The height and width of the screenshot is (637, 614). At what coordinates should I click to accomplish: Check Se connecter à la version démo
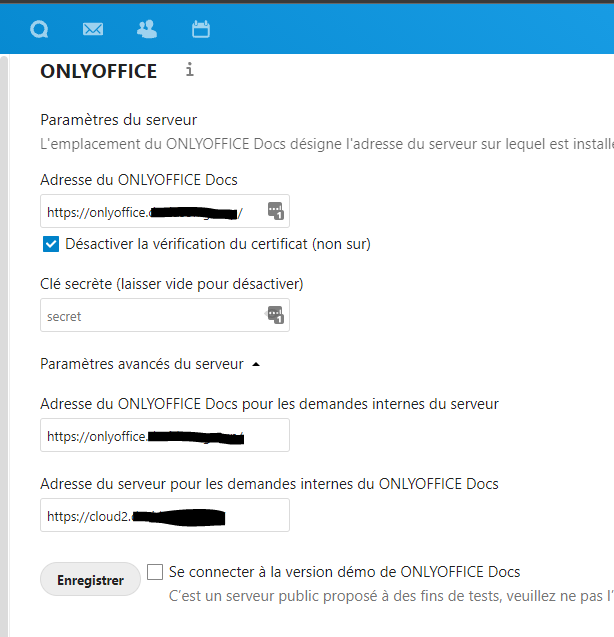pos(155,572)
